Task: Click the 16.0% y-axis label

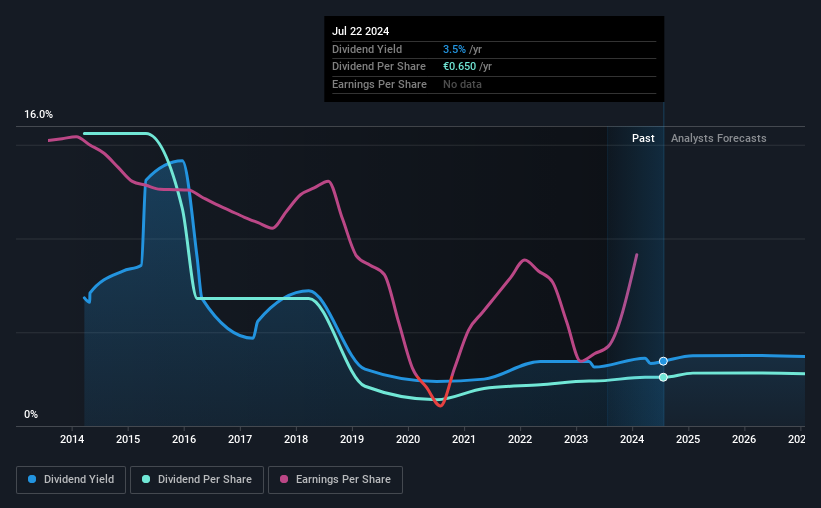Action: point(38,114)
